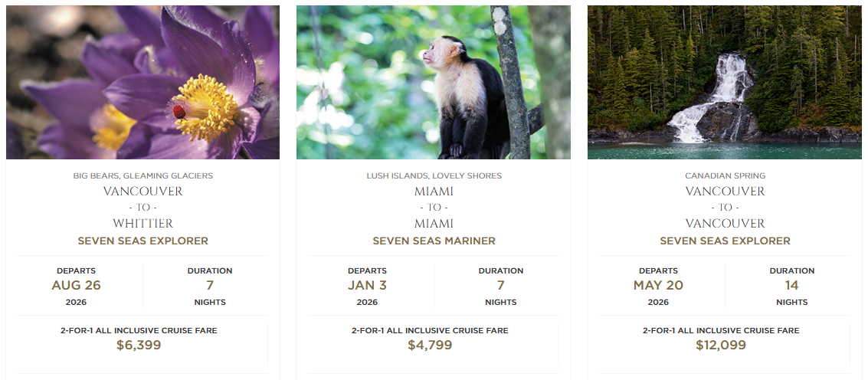868x380 pixels.
Task: Open the Canadian Spring cruise
Action: pos(725,175)
